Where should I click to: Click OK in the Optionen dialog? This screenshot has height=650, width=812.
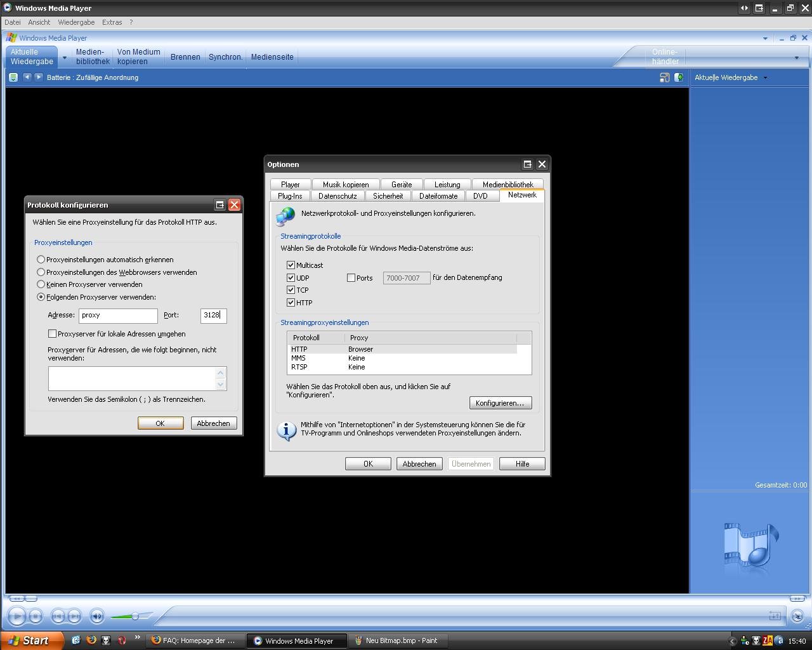coord(368,464)
